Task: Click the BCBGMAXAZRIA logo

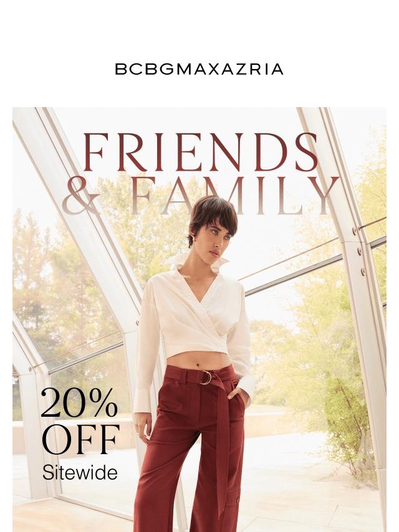Action: pos(199,69)
